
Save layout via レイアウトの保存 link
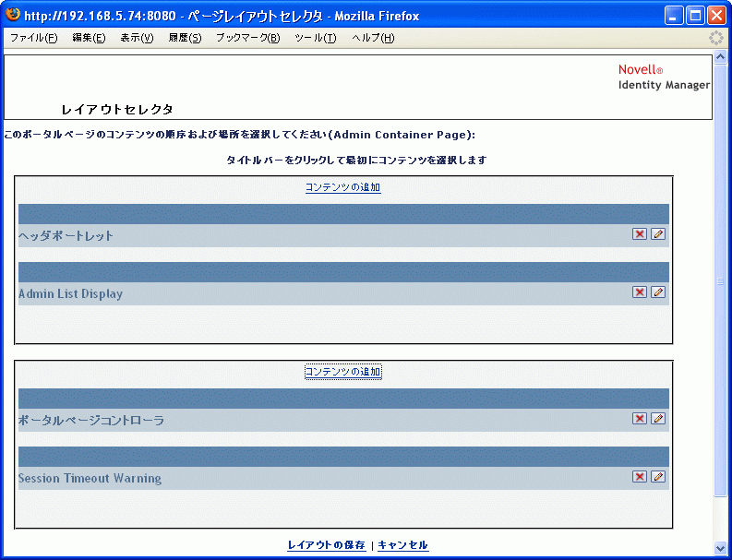click(x=327, y=545)
